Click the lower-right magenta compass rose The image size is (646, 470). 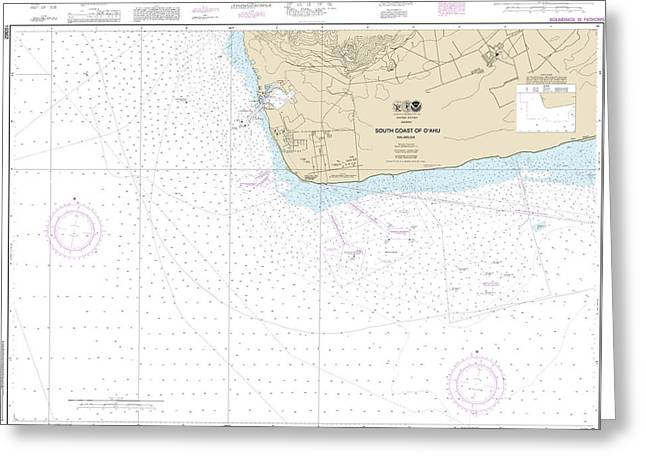(477, 381)
